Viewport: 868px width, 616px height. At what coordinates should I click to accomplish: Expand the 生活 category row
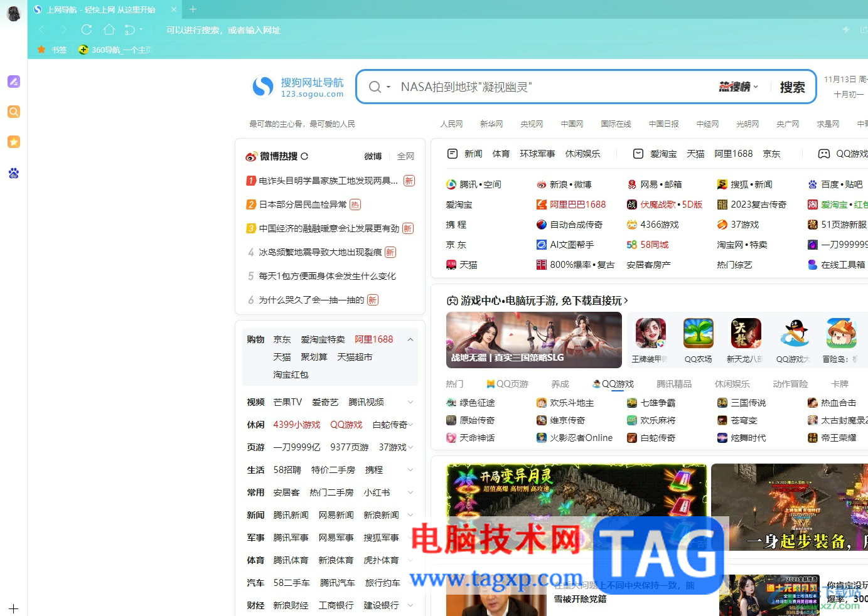point(410,470)
